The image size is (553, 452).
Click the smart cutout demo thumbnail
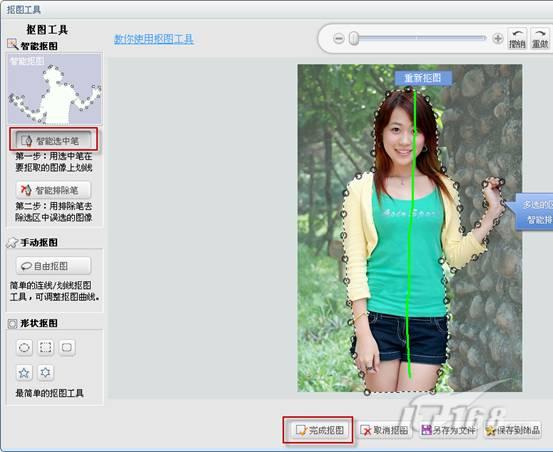point(55,89)
